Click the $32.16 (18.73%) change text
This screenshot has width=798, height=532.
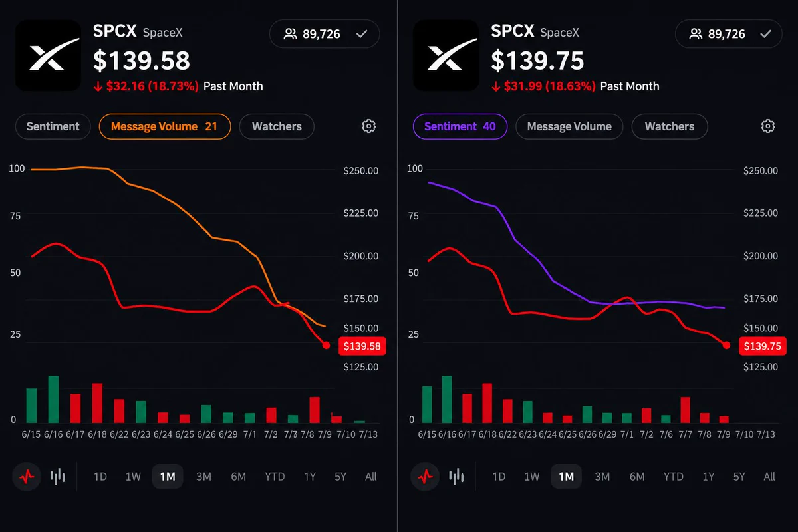(x=152, y=86)
